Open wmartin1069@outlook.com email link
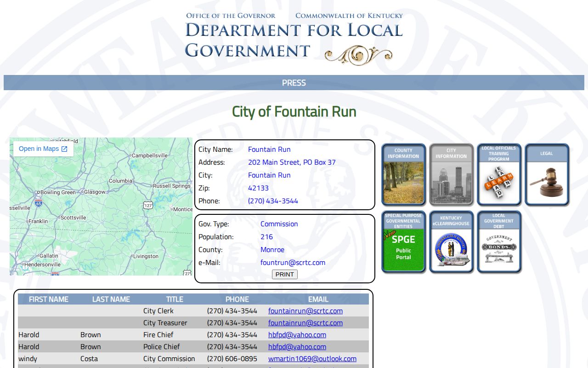The image size is (588, 368). click(x=312, y=359)
